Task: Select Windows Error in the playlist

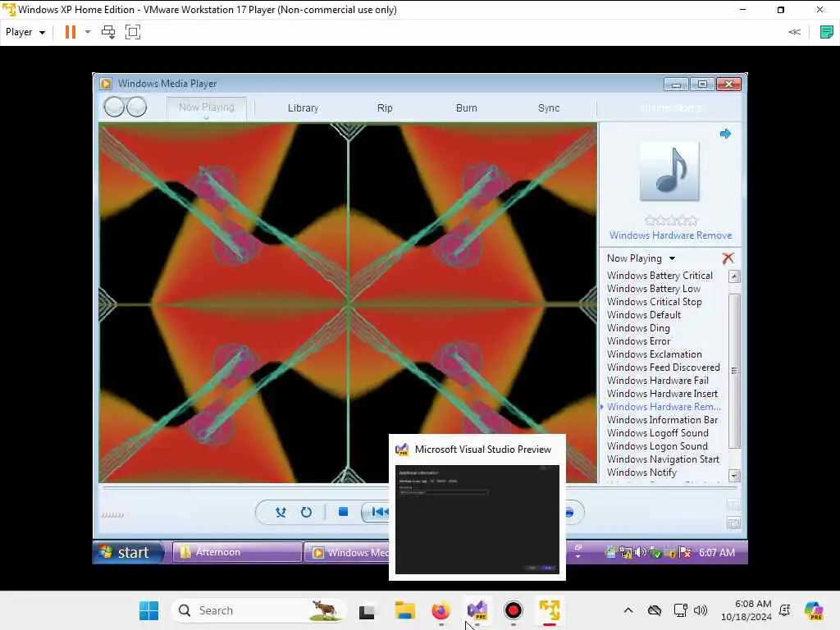Action: coord(638,341)
